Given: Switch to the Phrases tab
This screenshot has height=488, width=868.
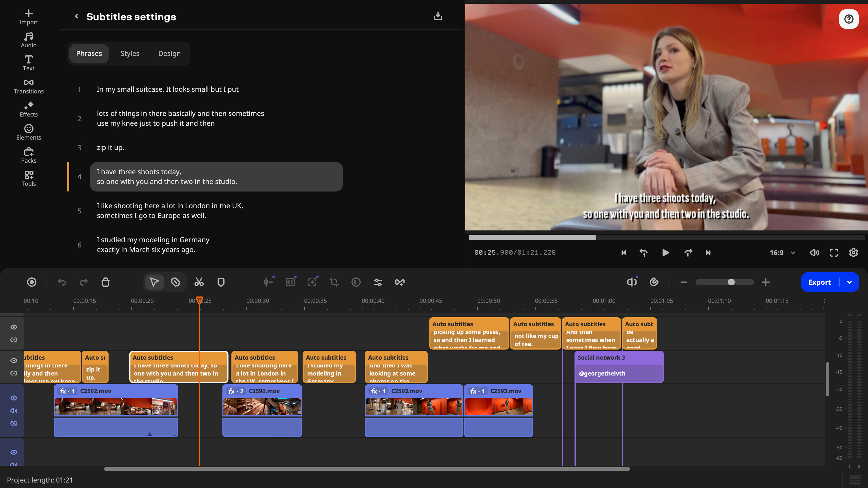Looking at the screenshot, I should tap(89, 54).
